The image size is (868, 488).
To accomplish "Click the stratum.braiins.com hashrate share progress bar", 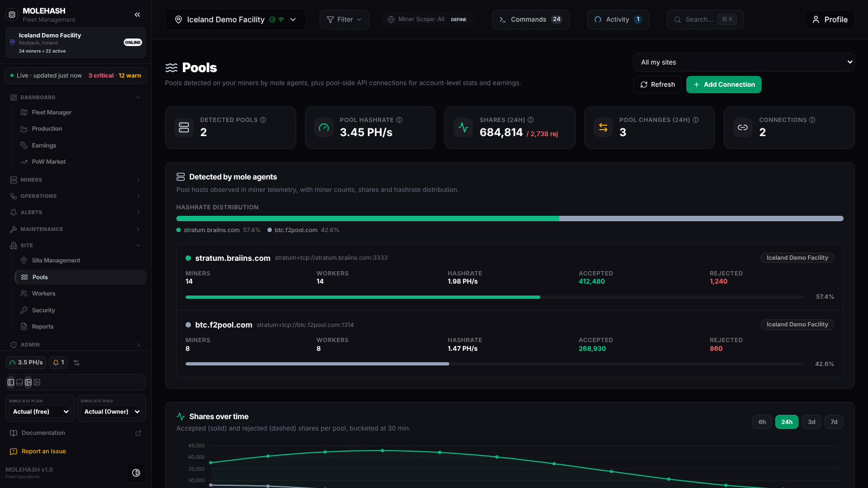I will coord(495,297).
